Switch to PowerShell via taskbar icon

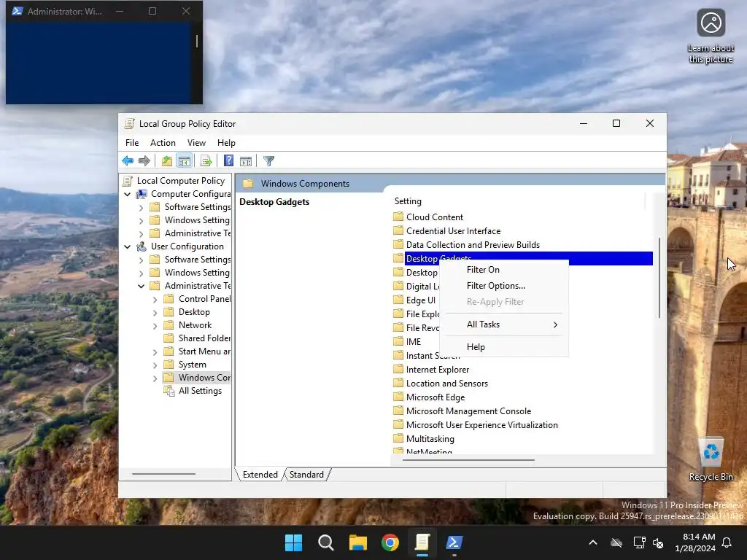[x=454, y=542]
